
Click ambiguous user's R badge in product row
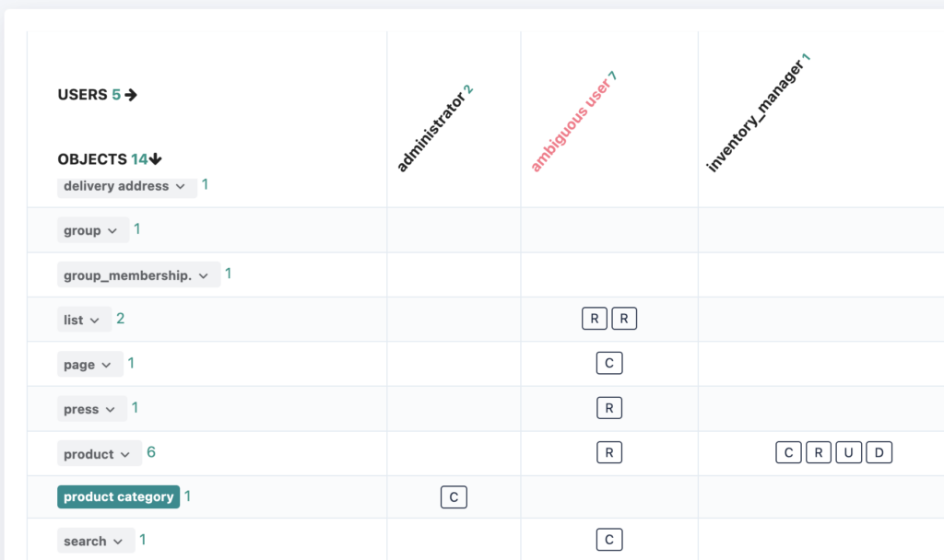[609, 452]
